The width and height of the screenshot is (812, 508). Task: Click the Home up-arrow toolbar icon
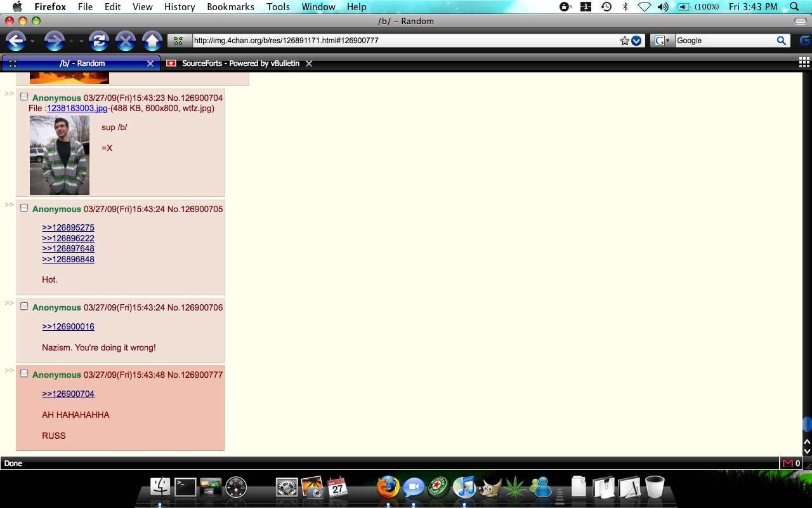pyautogui.click(x=152, y=41)
